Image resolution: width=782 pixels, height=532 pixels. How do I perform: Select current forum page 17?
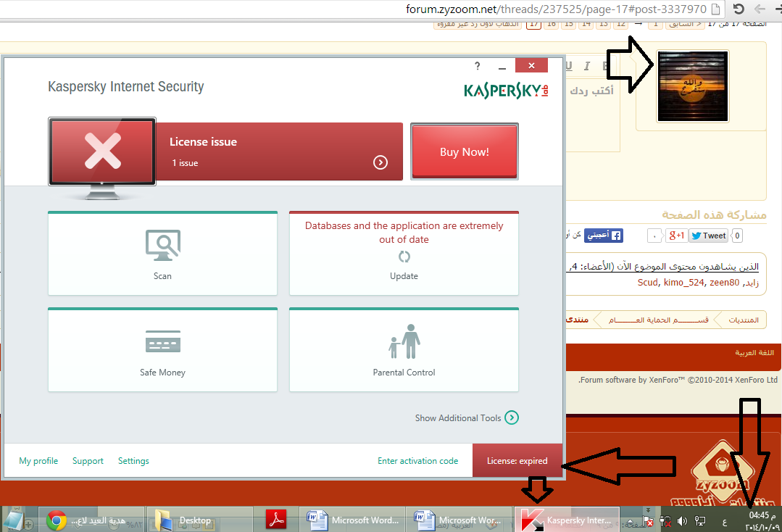point(533,24)
